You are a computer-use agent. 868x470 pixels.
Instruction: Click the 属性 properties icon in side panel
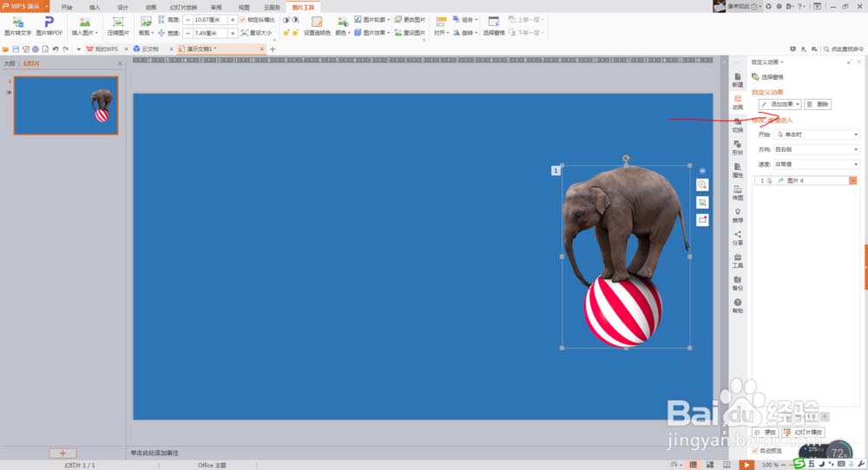pos(737,170)
